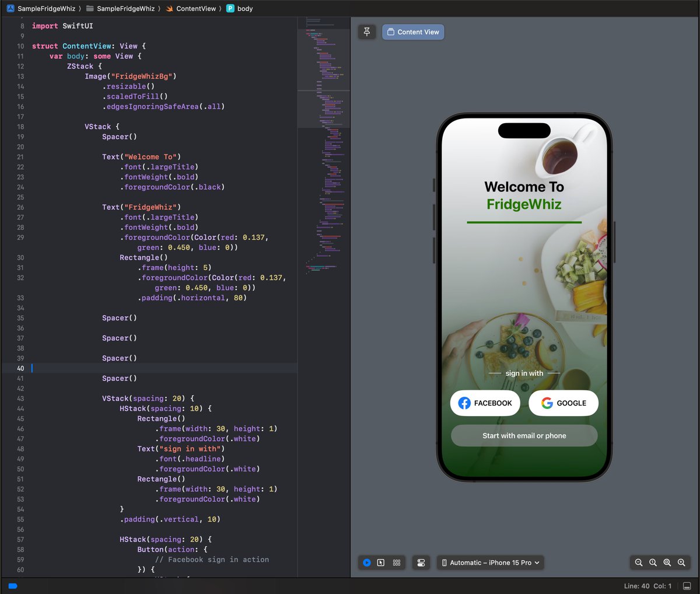Click the blue breakpoint indicator at bottom left
Viewport: 700px width, 594px height.
[13, 586]
